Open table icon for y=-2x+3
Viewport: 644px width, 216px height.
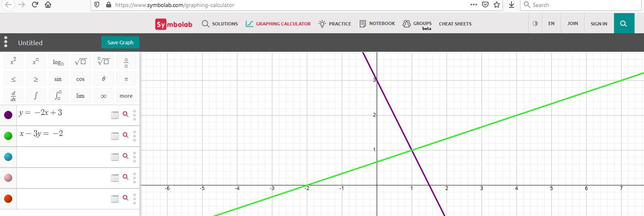pos(115,115)
